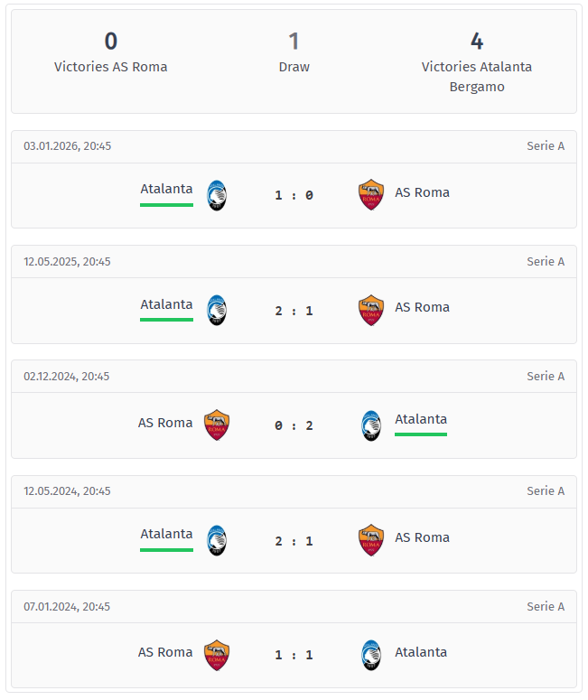Click Atalanta crest in 03.01.2026 match
588x700 pixels.
217,195
